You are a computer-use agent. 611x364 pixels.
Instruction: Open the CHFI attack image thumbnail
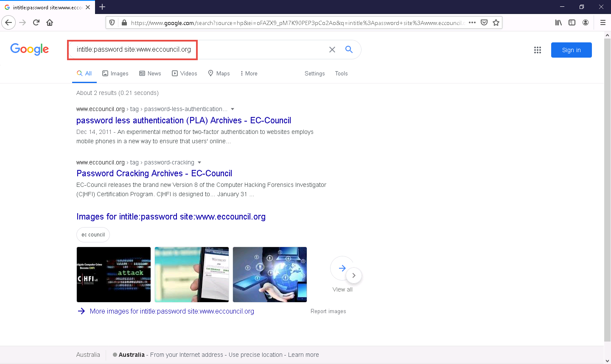click(114, 275)
